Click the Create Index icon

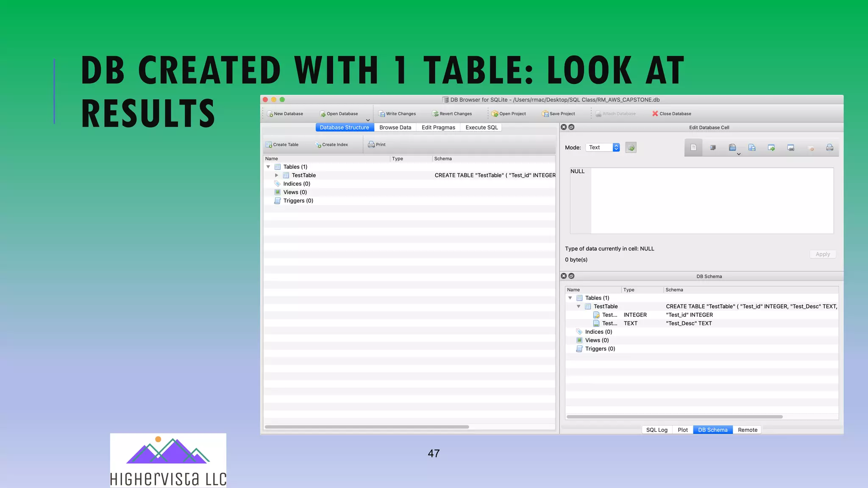click(x=318, y=145)
